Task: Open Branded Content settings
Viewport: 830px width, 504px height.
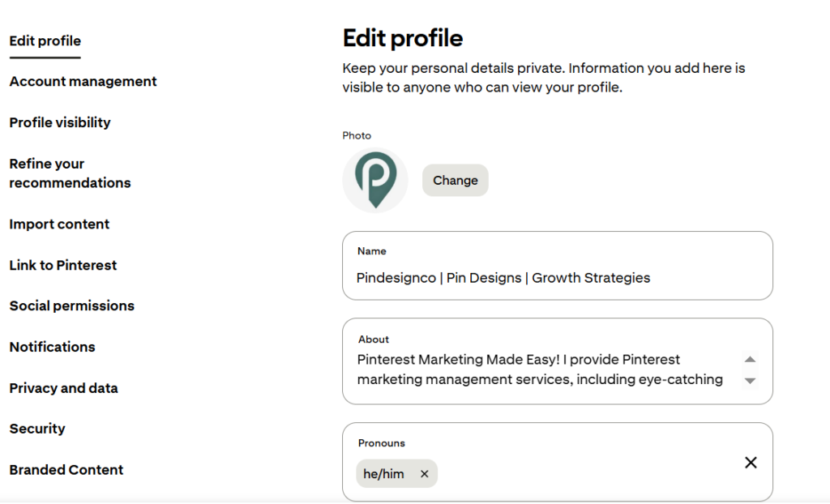Action: coord(66,470)
